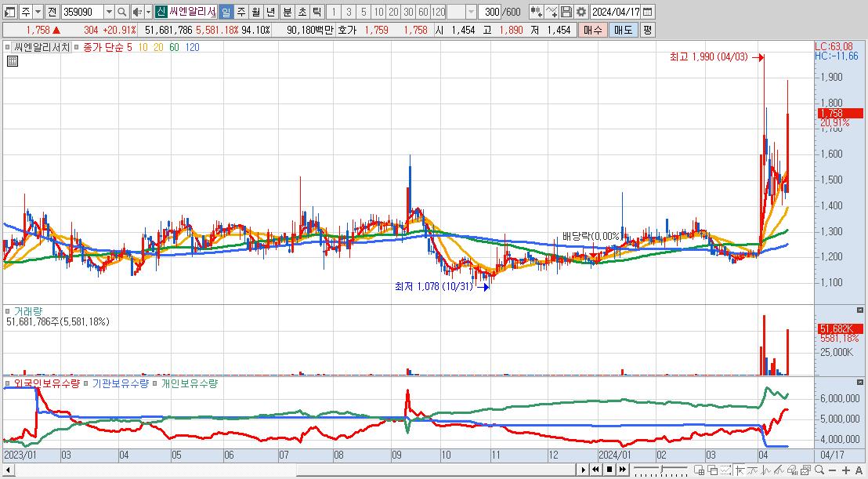Select the minute (분) chart toggle

point(288,12)
